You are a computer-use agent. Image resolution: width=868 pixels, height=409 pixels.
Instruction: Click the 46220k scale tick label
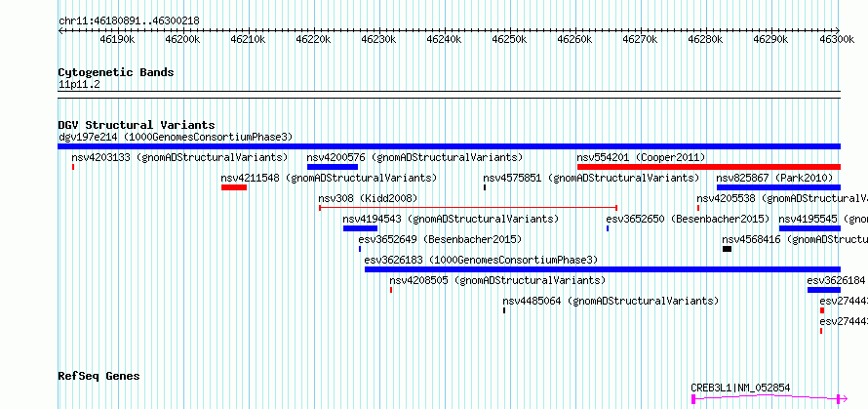(313, 39)
